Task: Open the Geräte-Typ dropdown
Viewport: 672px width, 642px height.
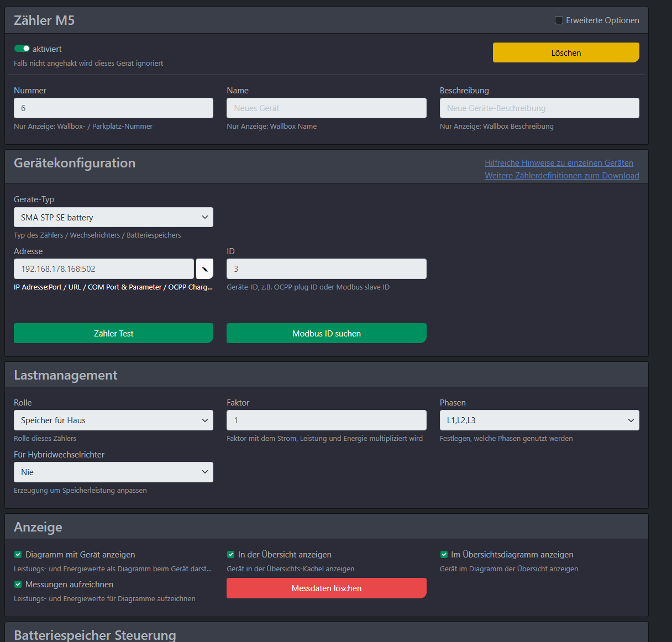Action: [x=113, y=217]
